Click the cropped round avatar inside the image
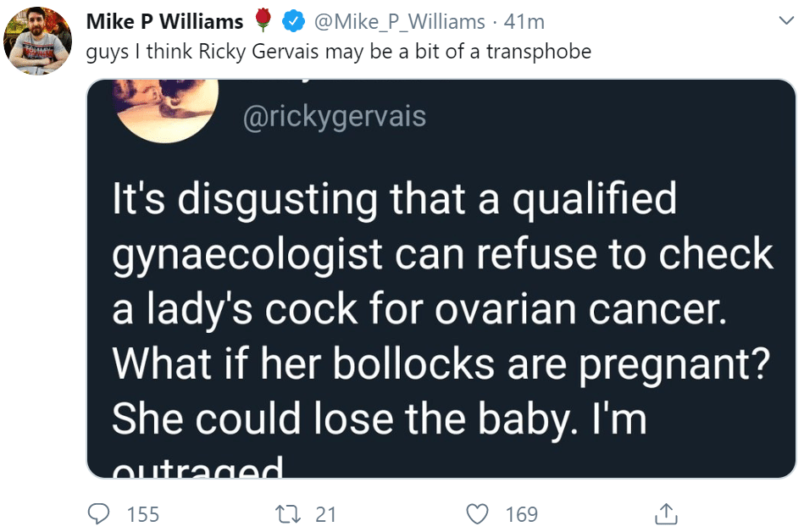The height and width of the screenshot is (532, 804). [165, 109]
